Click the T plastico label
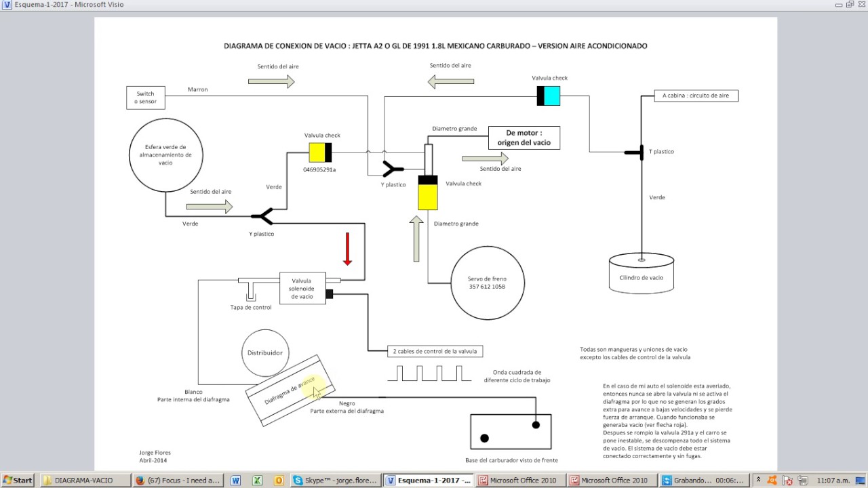Image resolution: width=868 pixels, height=488 pixels. (x=661, y=152)
